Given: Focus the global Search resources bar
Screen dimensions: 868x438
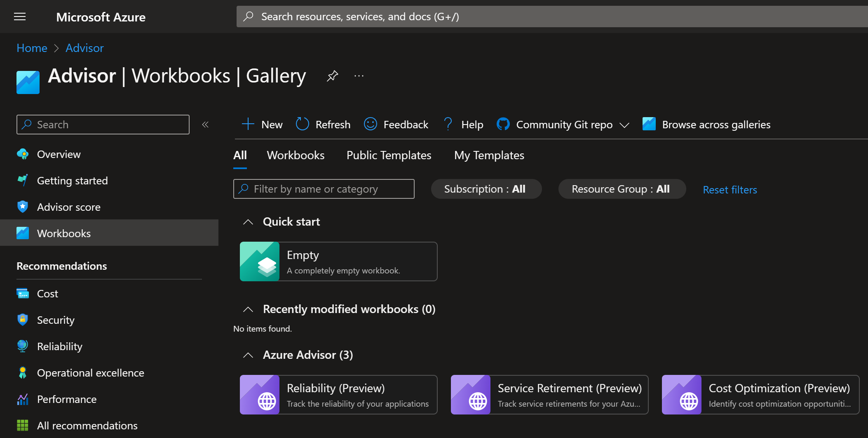Looking at the screenshot, I should [x=552, y=16].
